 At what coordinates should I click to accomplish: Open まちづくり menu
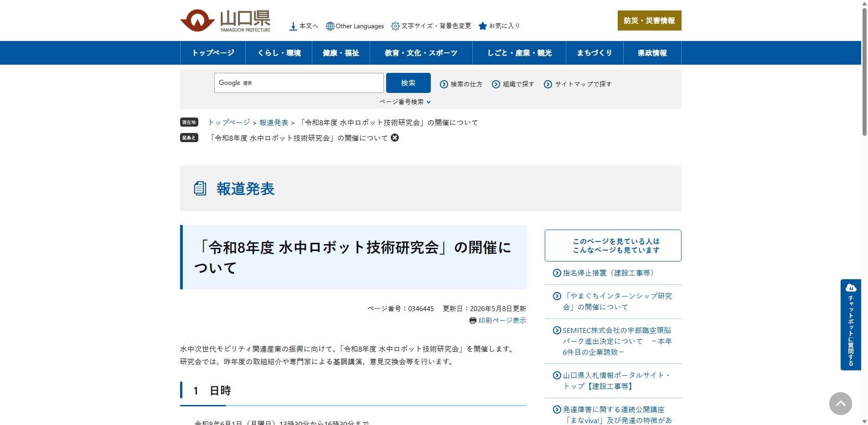click(594, 53)
